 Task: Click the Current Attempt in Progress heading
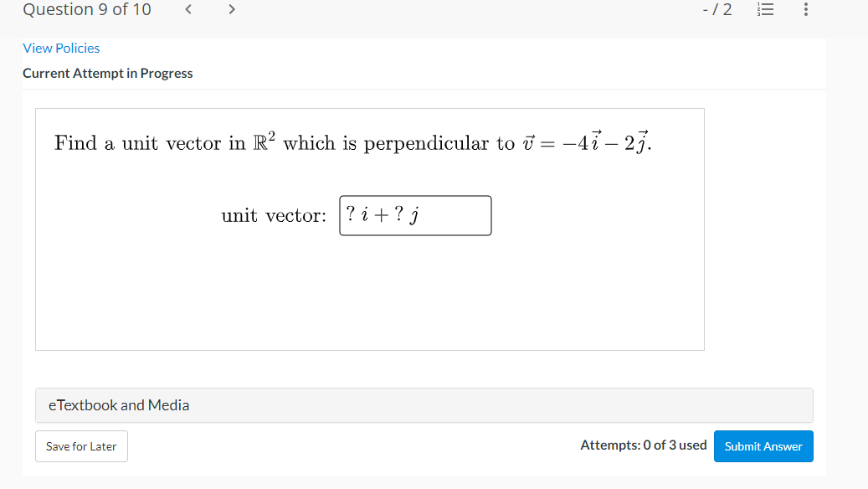coord(108,73)
